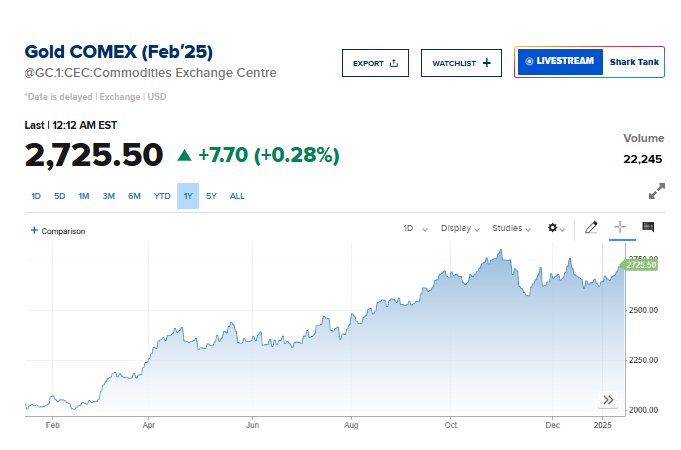Choose the 1M time range
This screenshot has width=681, height=450.
point(84,196)
